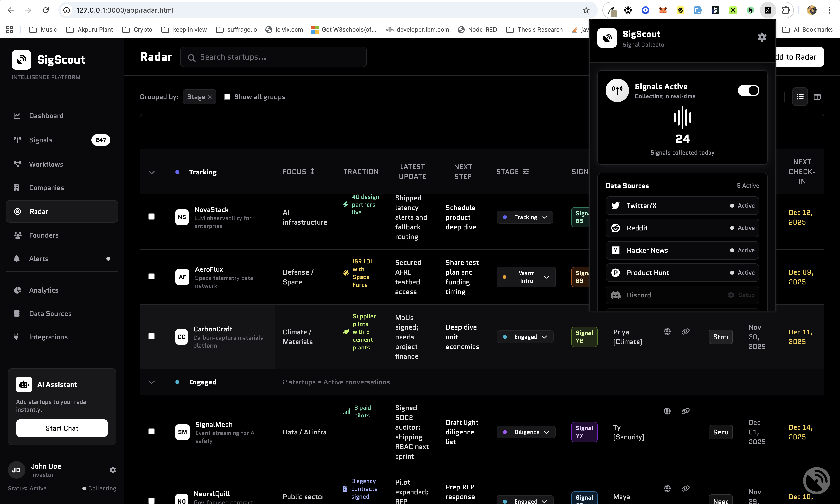The width and height of the screenshot is (840, 504).
Task: Select the checkbox next to NovaStack
Action: click(151, 216)
